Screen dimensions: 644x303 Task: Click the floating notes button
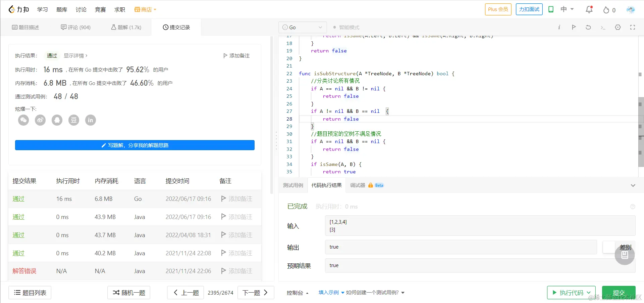(625, 255)
